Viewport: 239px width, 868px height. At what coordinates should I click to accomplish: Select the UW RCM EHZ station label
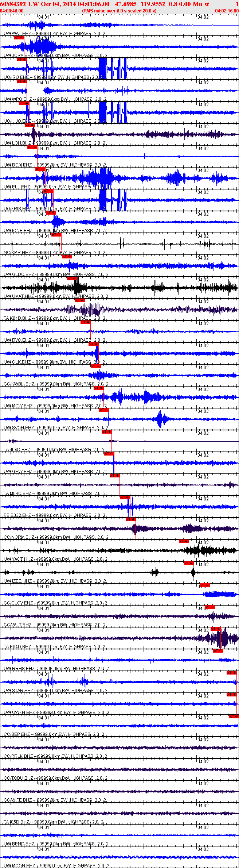coord(55,165)
